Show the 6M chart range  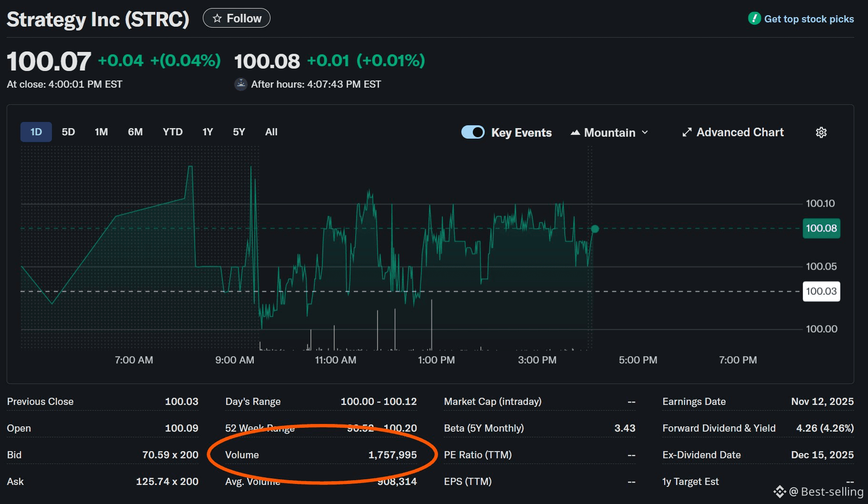tap(135, 132)
